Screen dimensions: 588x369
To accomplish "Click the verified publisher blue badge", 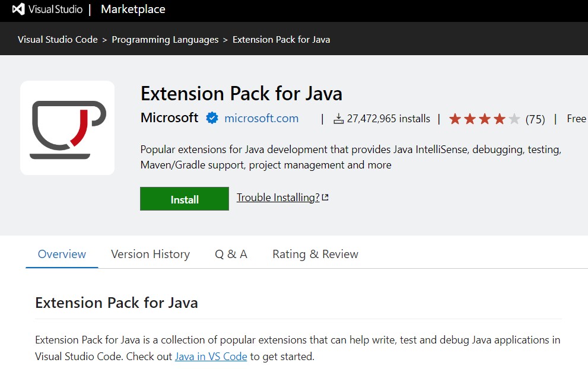I will pyautogui.click(x=212, y=119).
